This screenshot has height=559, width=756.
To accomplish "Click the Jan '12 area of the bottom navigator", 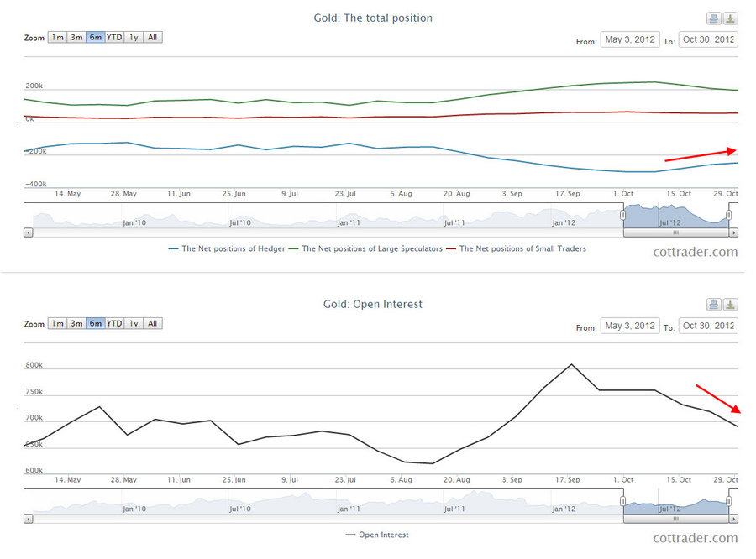I will (565, 508).
